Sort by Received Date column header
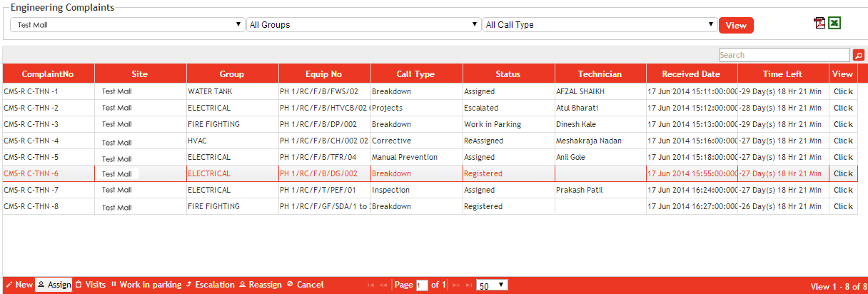The height and width of the screenshot is (294, 868). (691, 73)
